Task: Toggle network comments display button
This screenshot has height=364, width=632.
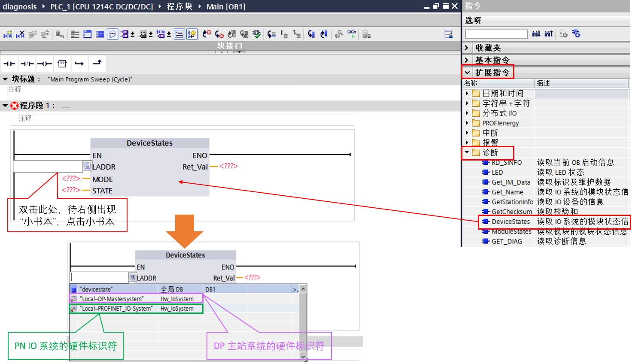Action: click(x=112, y=34)
